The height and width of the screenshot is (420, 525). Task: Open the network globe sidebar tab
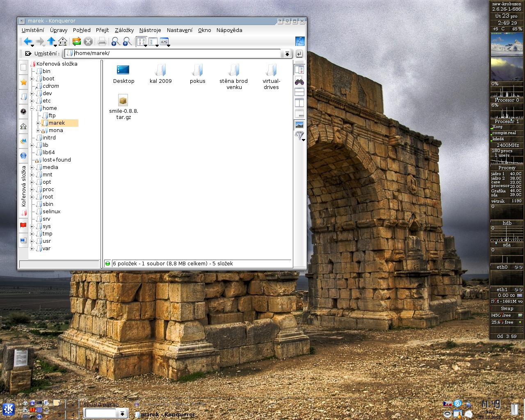[x=23, y=156]
